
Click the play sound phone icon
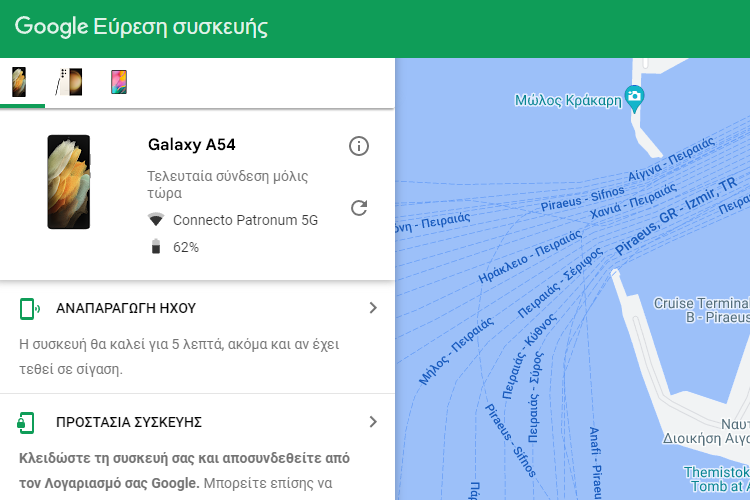30,309
